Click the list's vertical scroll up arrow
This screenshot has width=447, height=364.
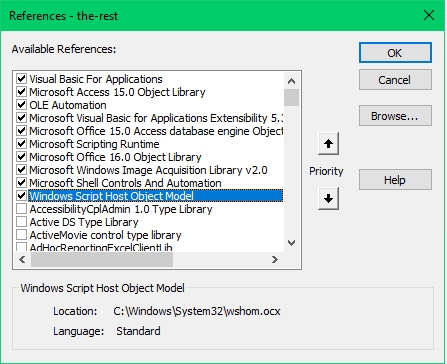point(292,81)
